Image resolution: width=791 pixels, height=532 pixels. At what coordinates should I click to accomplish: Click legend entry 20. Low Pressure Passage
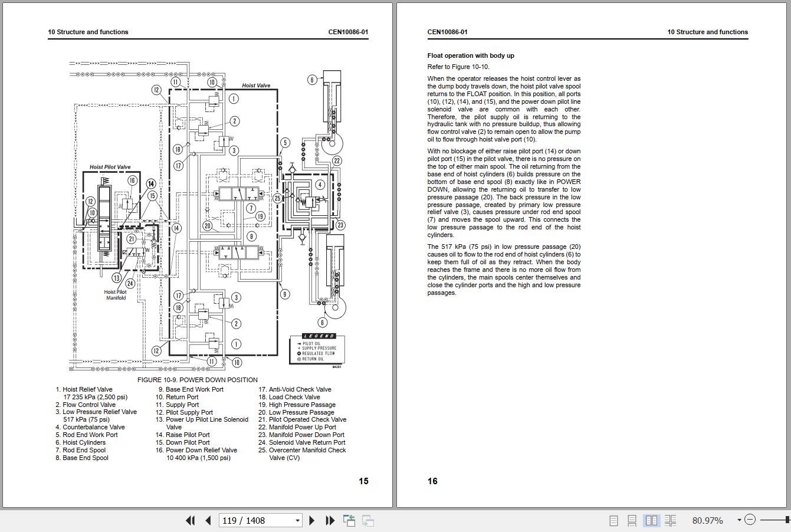[296, 412]
